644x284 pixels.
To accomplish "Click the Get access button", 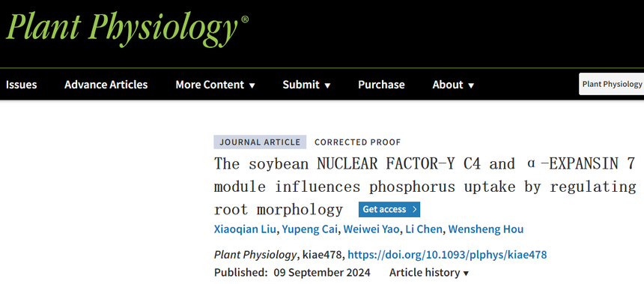I will [389, 210].
